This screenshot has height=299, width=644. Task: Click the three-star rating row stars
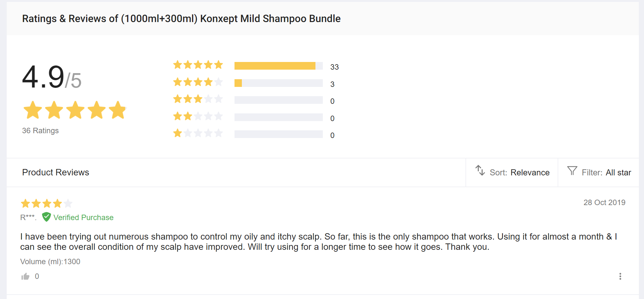(198, 99)
